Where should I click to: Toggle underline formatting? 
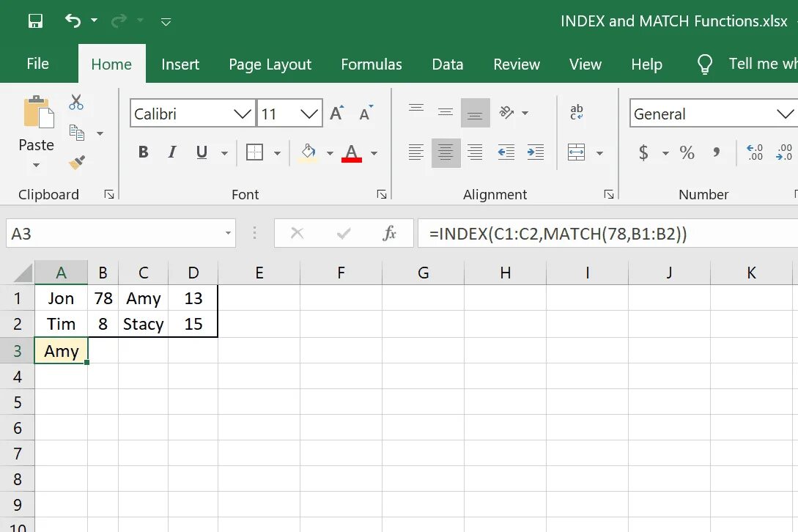tap(202, 152)
